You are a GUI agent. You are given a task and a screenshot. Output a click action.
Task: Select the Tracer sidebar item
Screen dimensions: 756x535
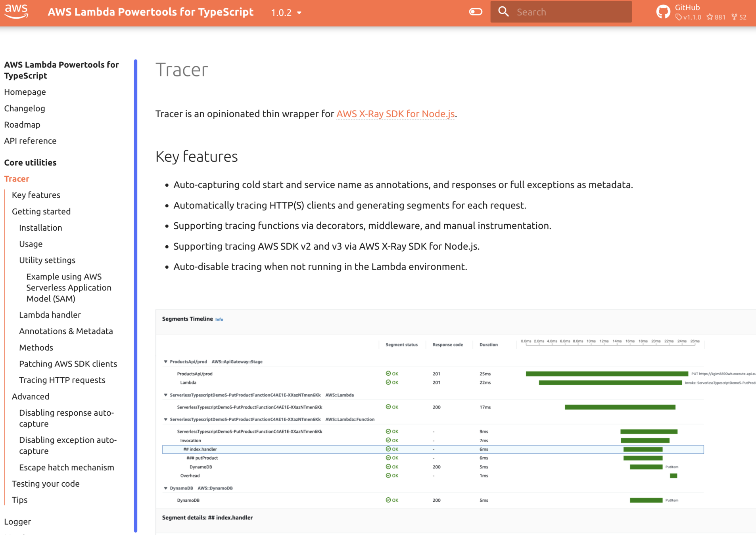17,179
